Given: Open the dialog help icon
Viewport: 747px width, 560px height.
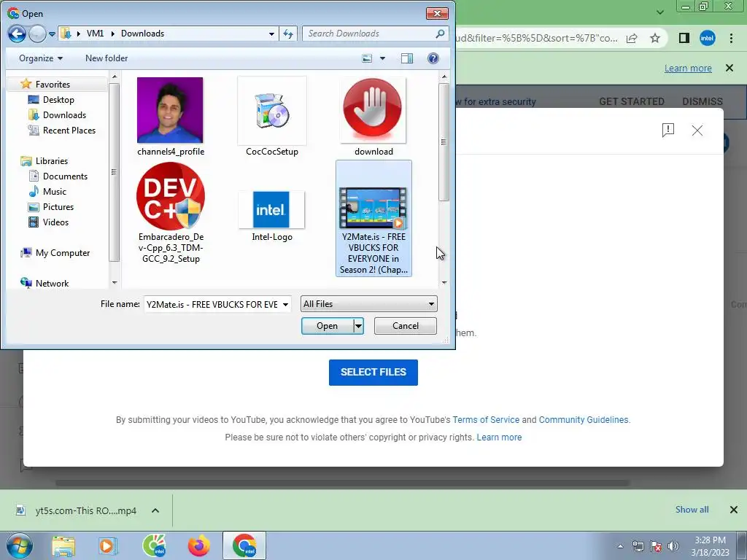Looking at the screenshot, I should click(x=433, y=58).
